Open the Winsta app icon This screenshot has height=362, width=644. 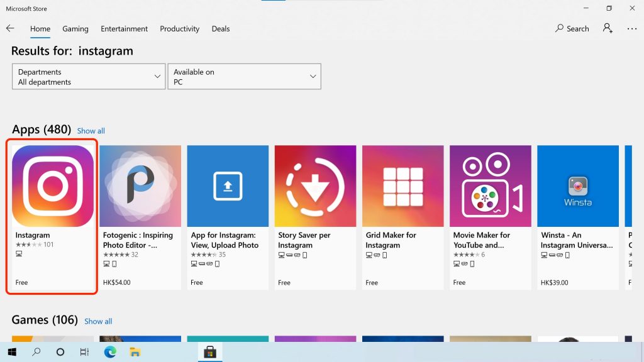click(x=577, y=186)
